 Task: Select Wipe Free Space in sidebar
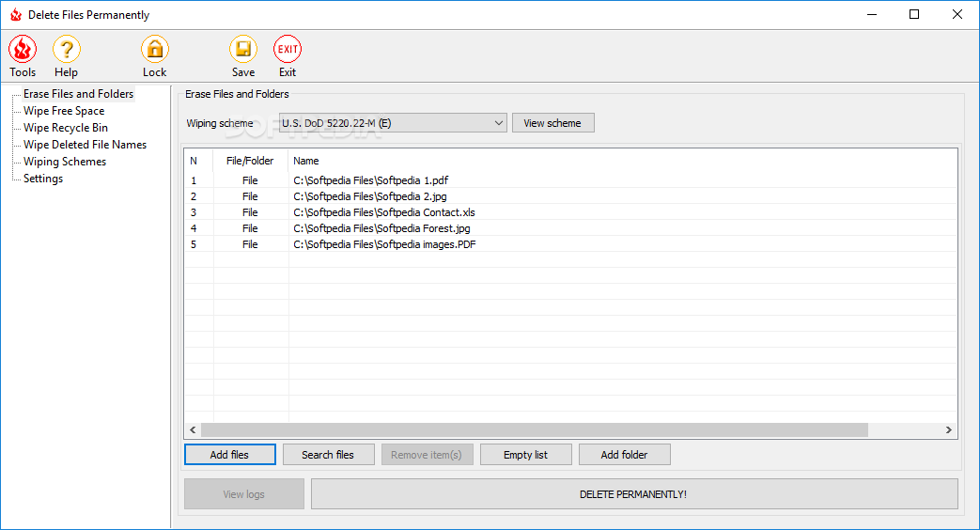point(64,111)
